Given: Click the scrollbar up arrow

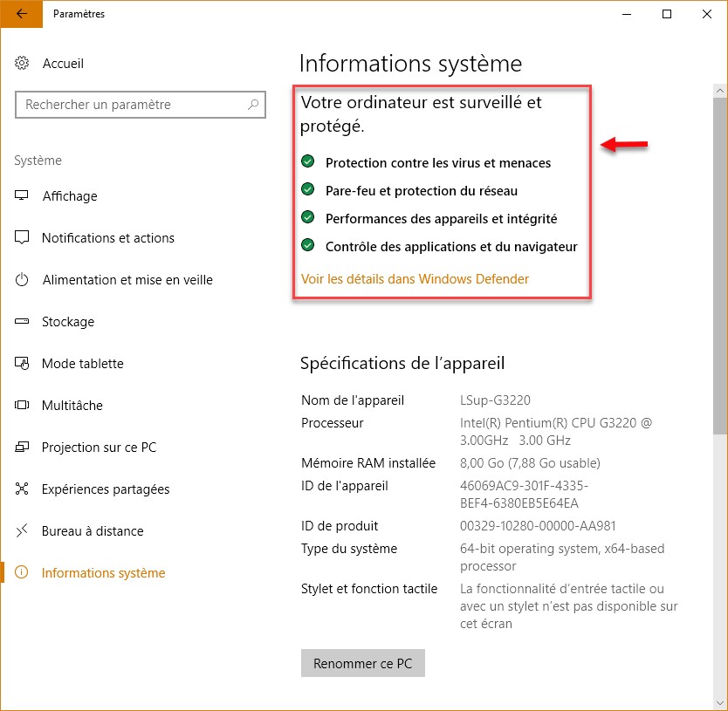Looking at the screenshot, I should pos(720,90).
